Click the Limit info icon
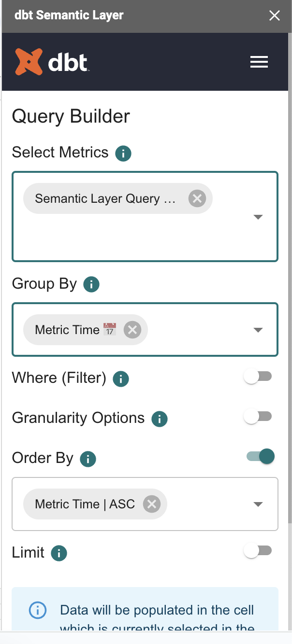292x644 pixels. (58, 553)
